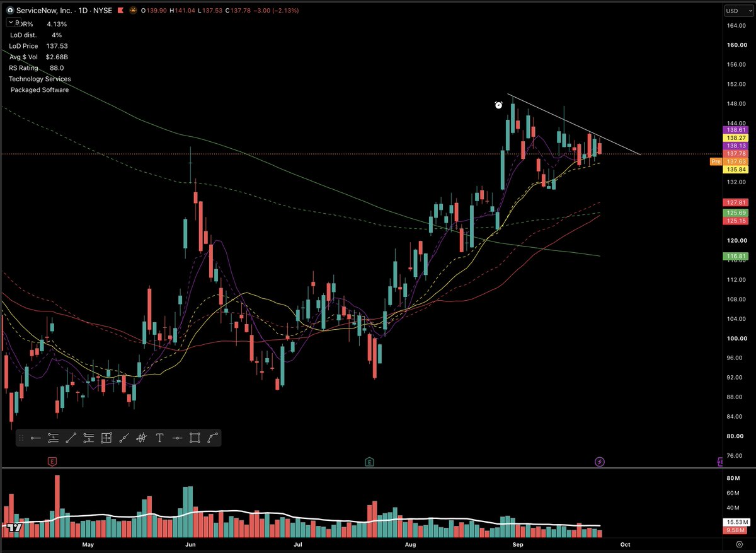Viewport: 756px width, 553px height.
Task: Click the tallest red volume bar in late April
Action: click(57, 506)
